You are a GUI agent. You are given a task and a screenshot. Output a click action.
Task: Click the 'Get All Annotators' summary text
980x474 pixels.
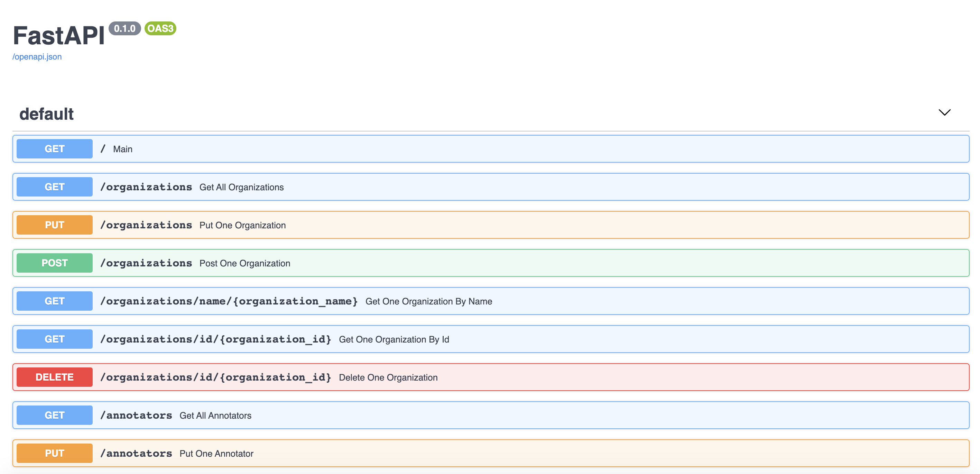tap(216, 416)
